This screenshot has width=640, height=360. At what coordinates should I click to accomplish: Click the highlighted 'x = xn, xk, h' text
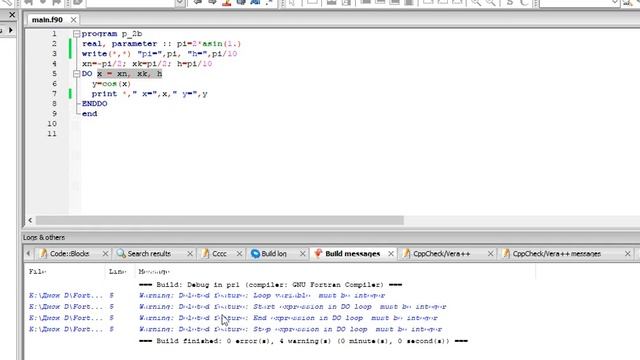[x=129, y=74]
